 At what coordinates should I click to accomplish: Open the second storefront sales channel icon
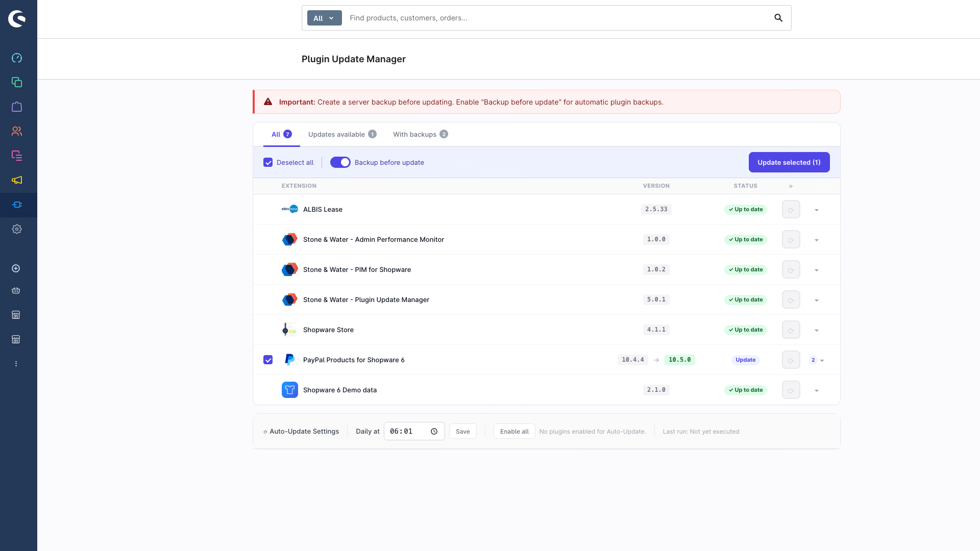point(16,339)
